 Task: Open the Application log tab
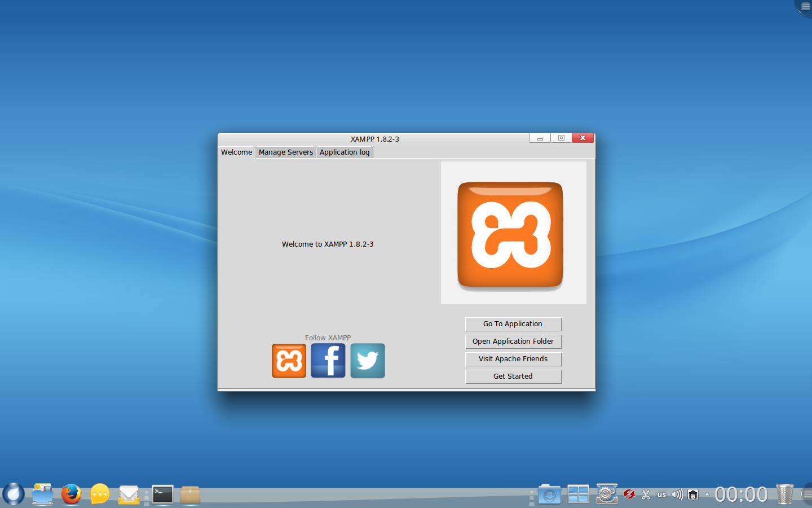tap(345, 152)
